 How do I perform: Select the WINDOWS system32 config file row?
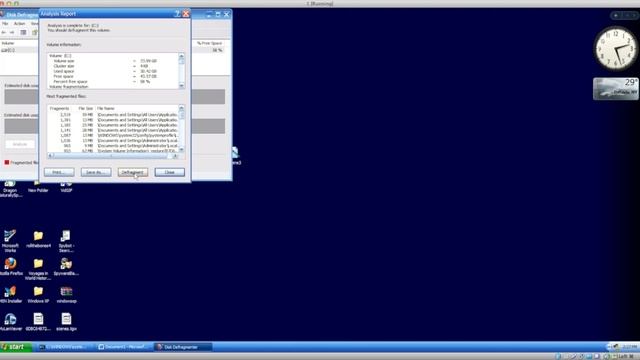(113, 135)
